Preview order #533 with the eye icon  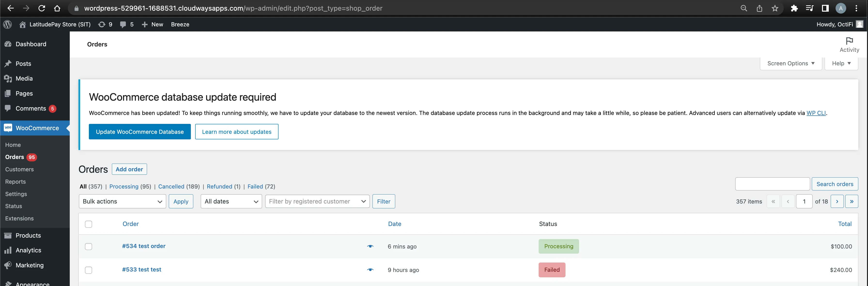(x=370, y=270)
